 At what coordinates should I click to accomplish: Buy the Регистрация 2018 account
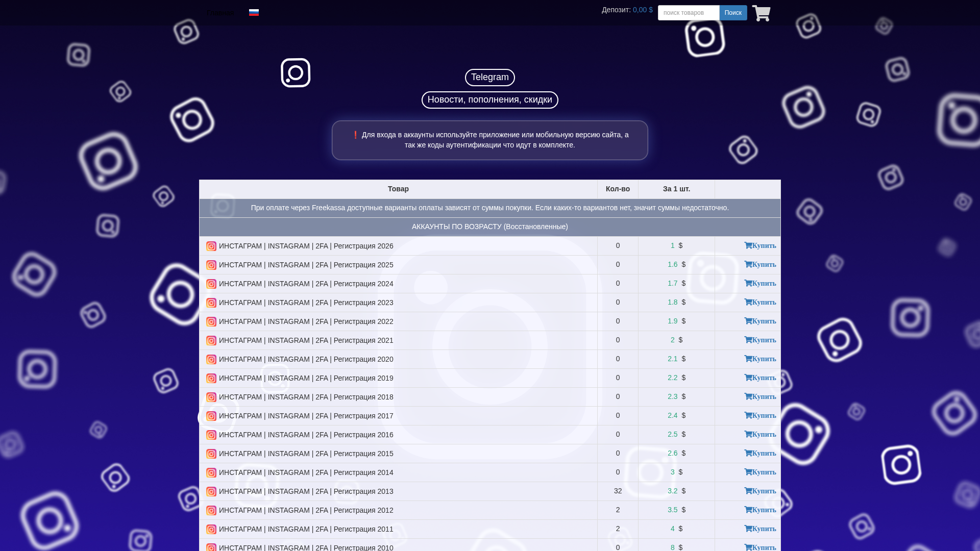pyautogui.click(x=760, y=397)
